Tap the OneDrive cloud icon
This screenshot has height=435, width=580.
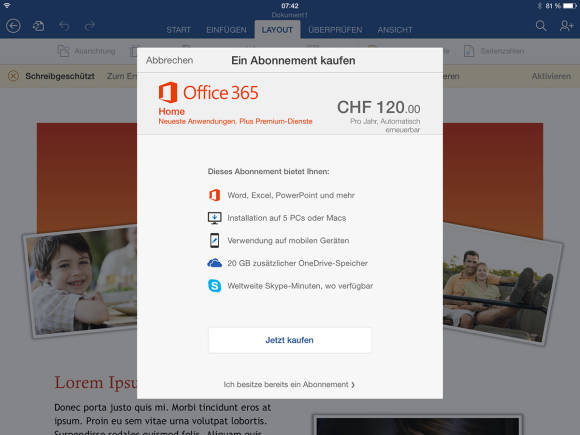point(215,263)
